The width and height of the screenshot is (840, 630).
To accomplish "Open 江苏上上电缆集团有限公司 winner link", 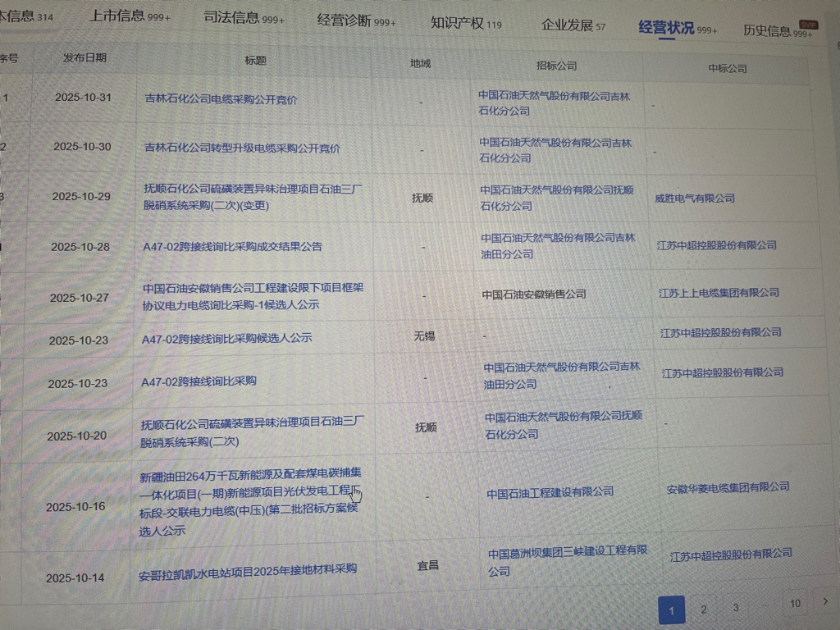I will (x=719, y=293).
